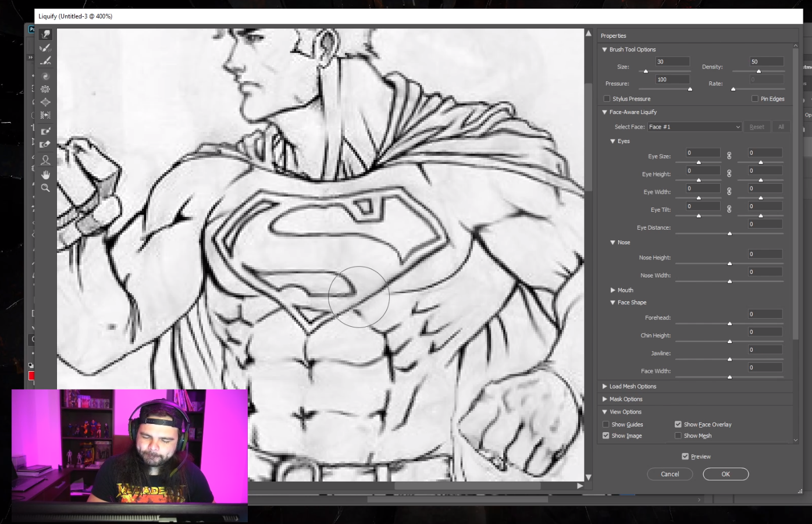Click the red foreground color swatch
Image resolution: width=812 pixels, height=524 pixels.
point(31,376)
